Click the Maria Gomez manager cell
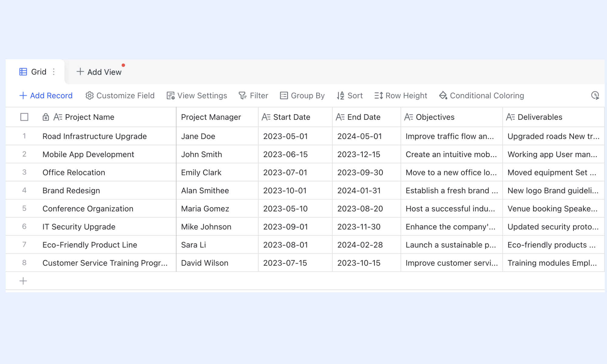The image size is (607, 364). (x=217, y=209)
